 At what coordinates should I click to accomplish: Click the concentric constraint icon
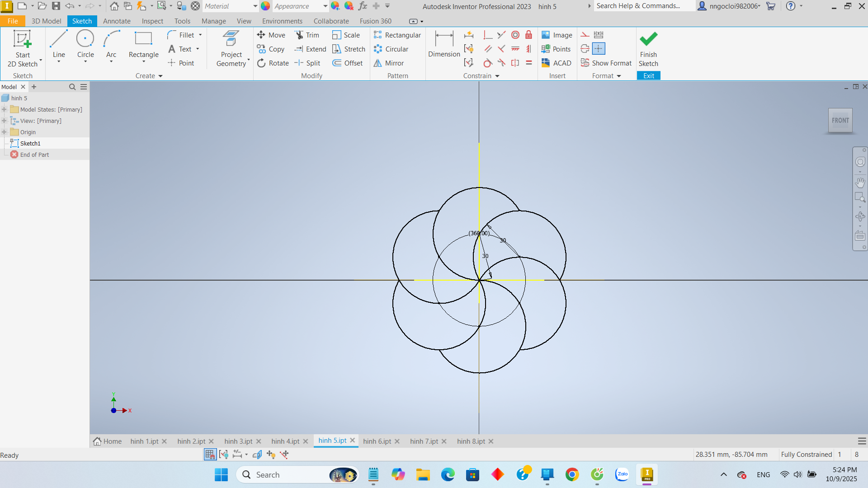click(515, 35)
